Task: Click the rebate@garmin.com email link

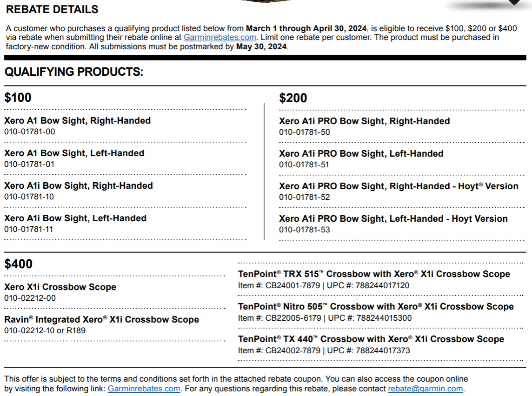Action: [x=425, y=389]
